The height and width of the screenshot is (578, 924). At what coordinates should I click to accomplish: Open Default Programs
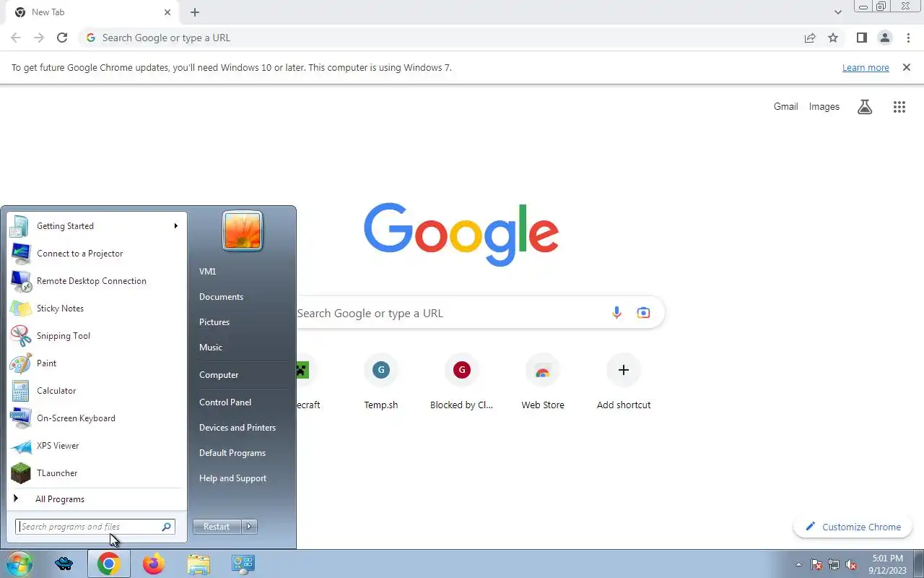tap(232, 453)
